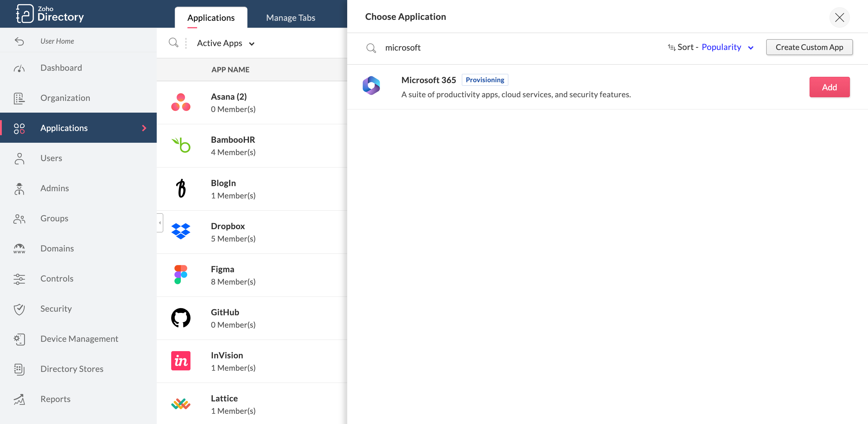
Task: Click the app list search magnifier icon
Action: 173,43
